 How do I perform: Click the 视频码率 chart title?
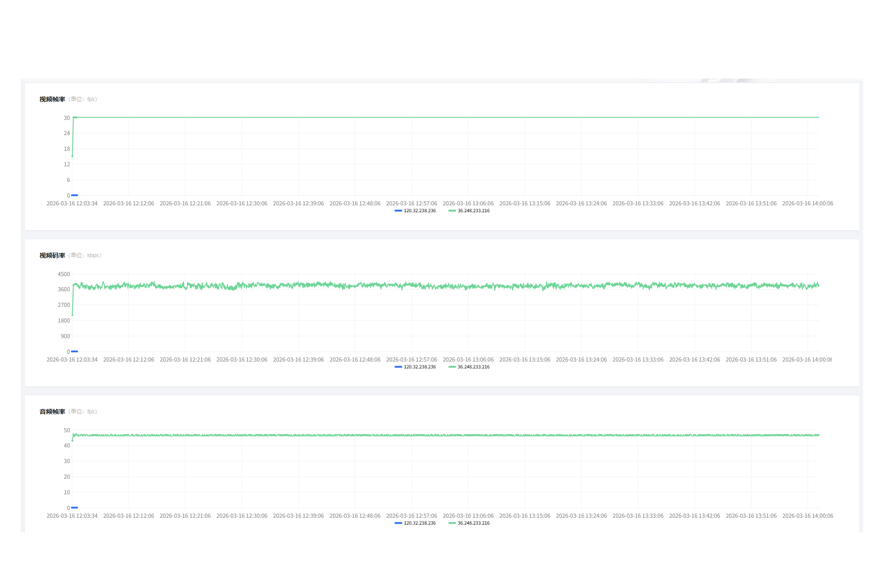pos(52,255)
